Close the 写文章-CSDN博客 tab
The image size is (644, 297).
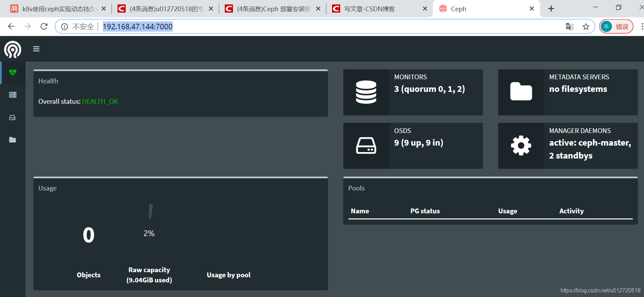point(425,9)
